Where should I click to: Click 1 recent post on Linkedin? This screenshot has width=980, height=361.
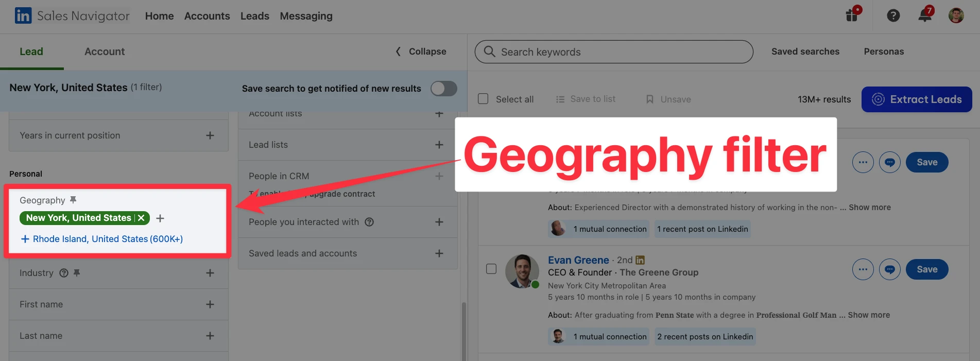coord(702,229)
